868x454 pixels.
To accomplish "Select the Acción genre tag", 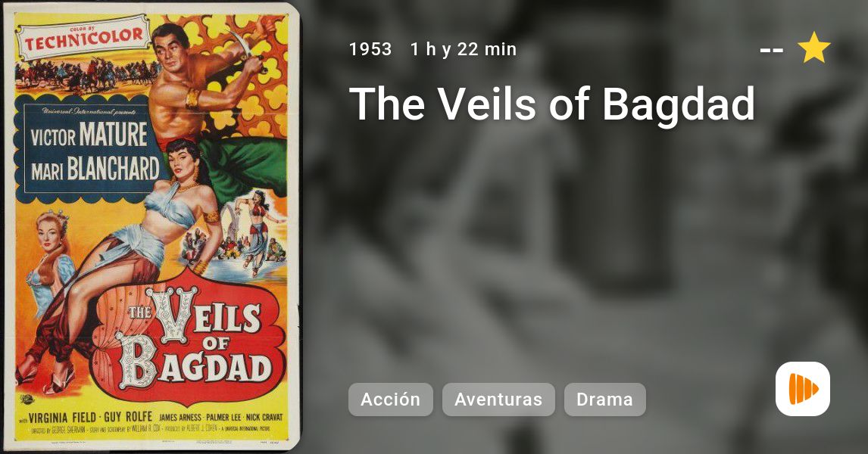I will point(391,400).
